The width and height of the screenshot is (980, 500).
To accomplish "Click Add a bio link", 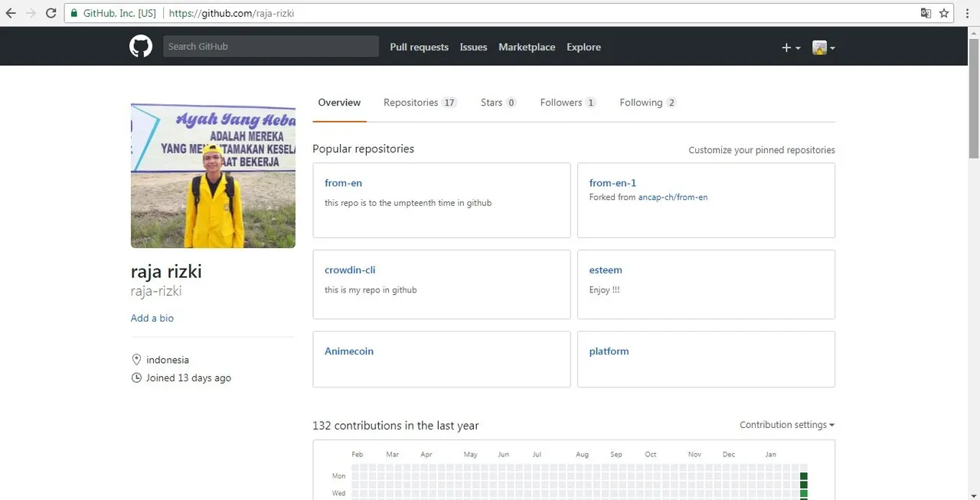I will 152,318.
